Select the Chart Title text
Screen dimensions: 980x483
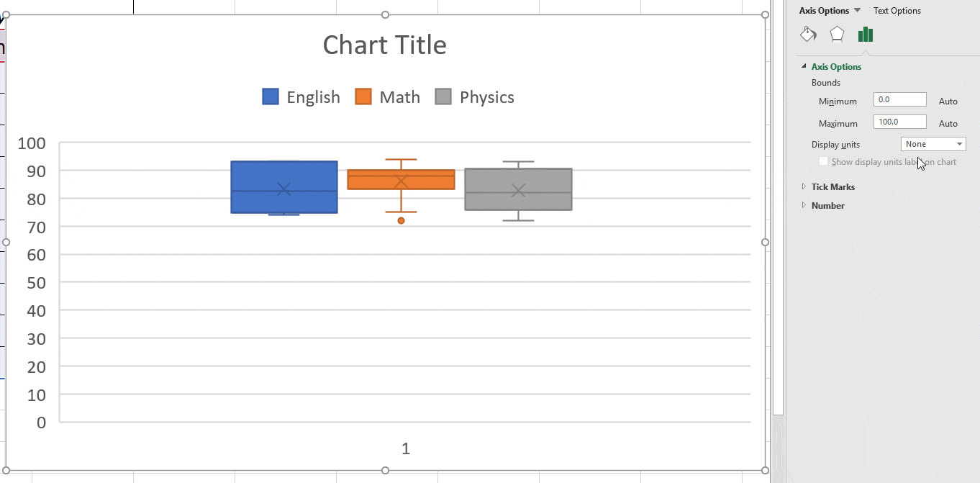point(384,45)
